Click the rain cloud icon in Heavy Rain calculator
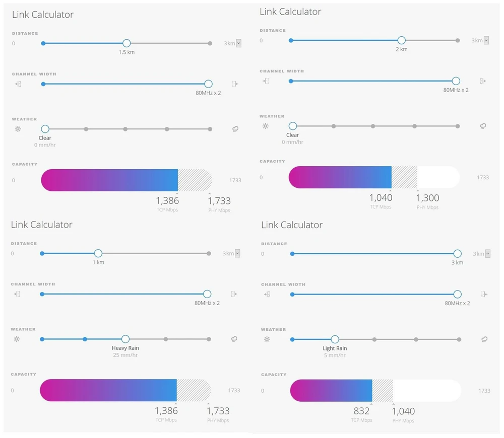Image resolution: width=504 pixels, height=438 pixels. point(234,339)
